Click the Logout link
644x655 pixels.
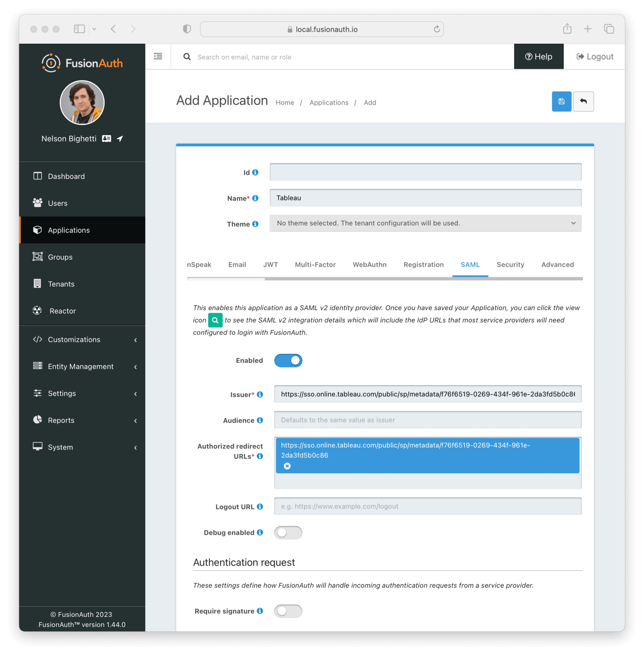coord(595,56)
